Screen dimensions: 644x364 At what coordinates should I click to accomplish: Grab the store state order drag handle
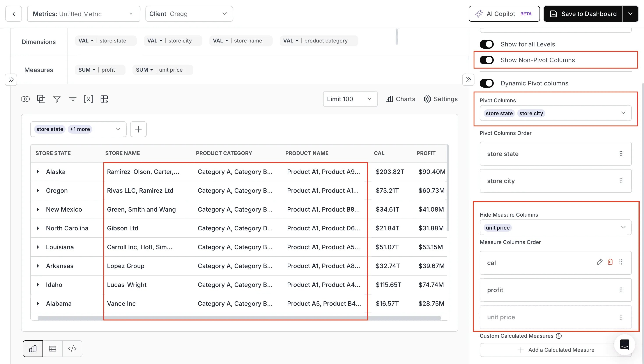(621, 154)
